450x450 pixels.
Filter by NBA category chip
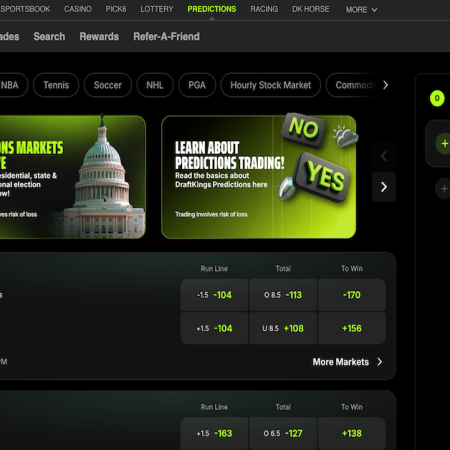(x=13, y=85)
